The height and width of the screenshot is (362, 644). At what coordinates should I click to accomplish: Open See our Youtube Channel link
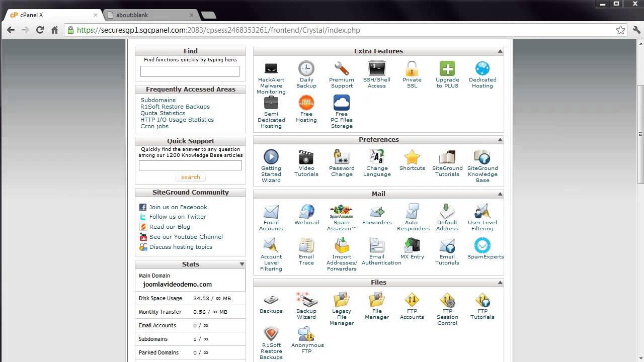(186, 237)
